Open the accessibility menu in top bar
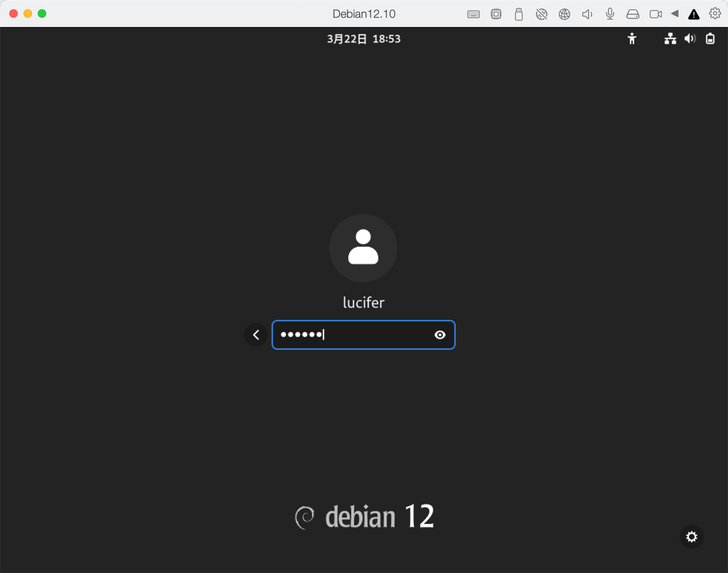728x573 pixels. 632,39
